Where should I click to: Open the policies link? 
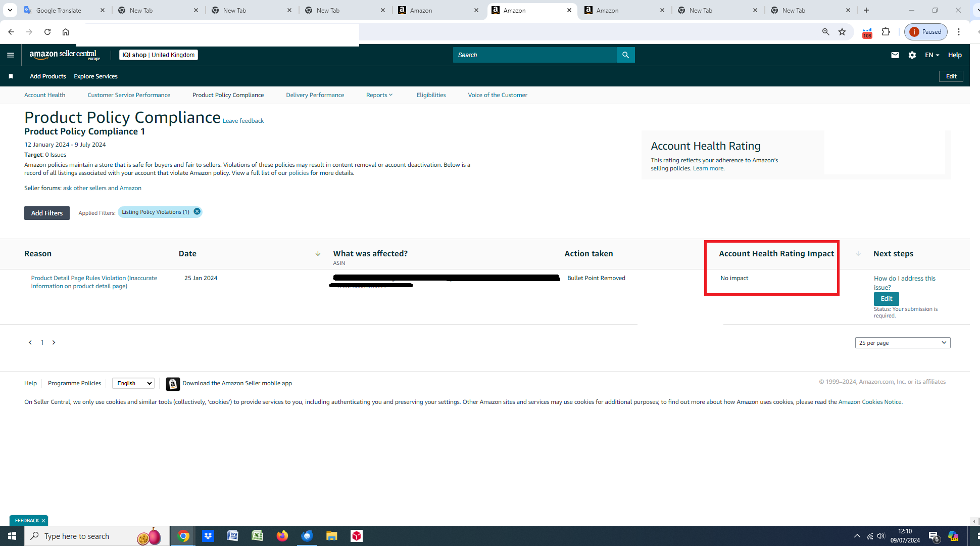pos(299,173)
